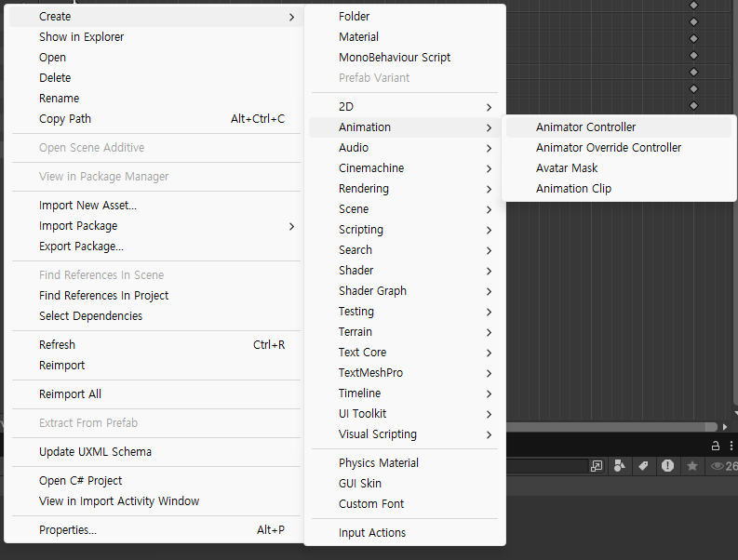This screenshot has width=738, height=560.
Task: Create a Custom Font asset
Action: click(405, 504)
